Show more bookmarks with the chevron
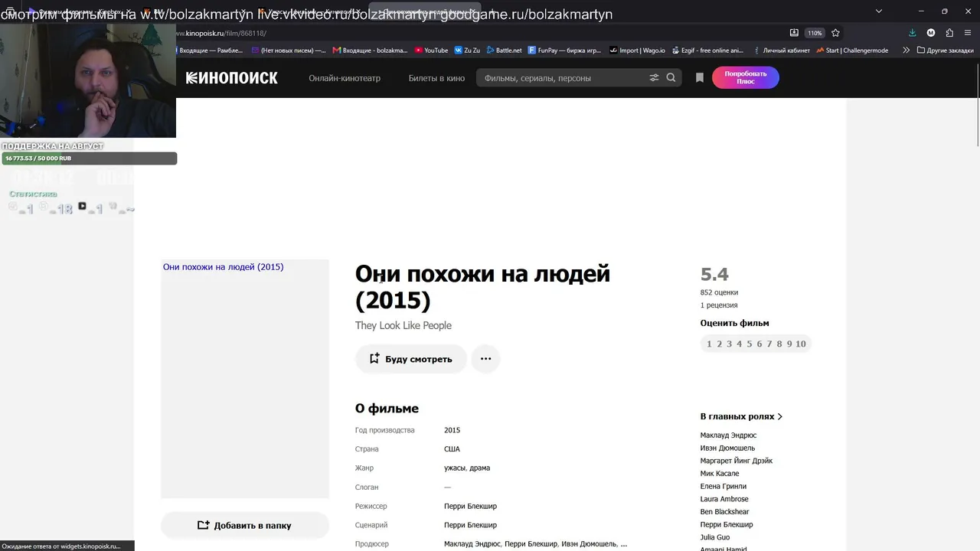This screenshot has height=551, width=980. 906,51
